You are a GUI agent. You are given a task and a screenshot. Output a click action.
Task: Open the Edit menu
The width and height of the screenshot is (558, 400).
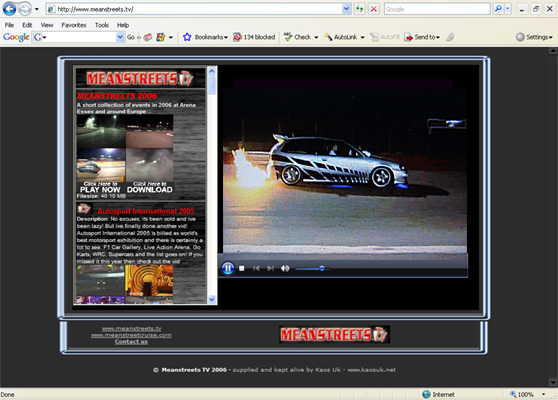click(27, 25)
